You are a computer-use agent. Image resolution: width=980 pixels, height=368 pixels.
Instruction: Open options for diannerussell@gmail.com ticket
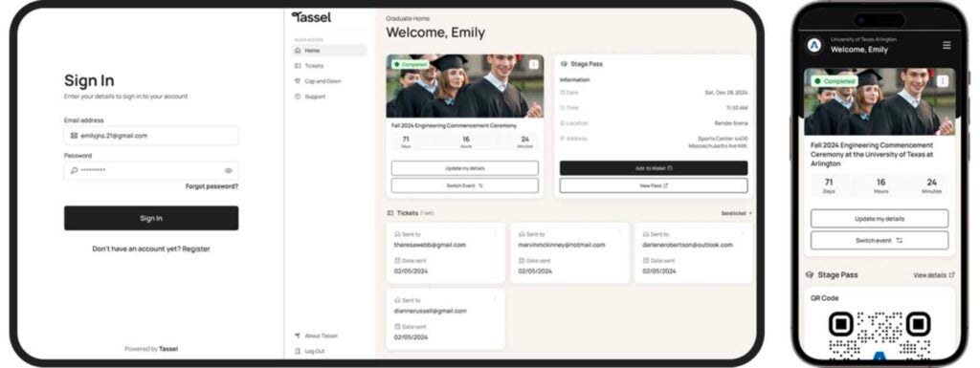pos(495,299)
